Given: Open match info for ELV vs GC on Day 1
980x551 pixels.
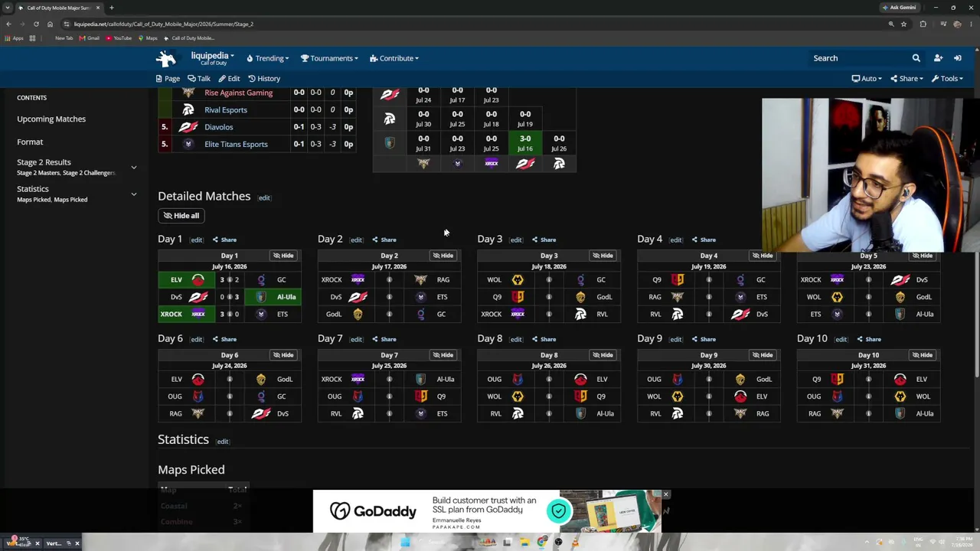Looking at the screenshot, I should tap(229, 280).
